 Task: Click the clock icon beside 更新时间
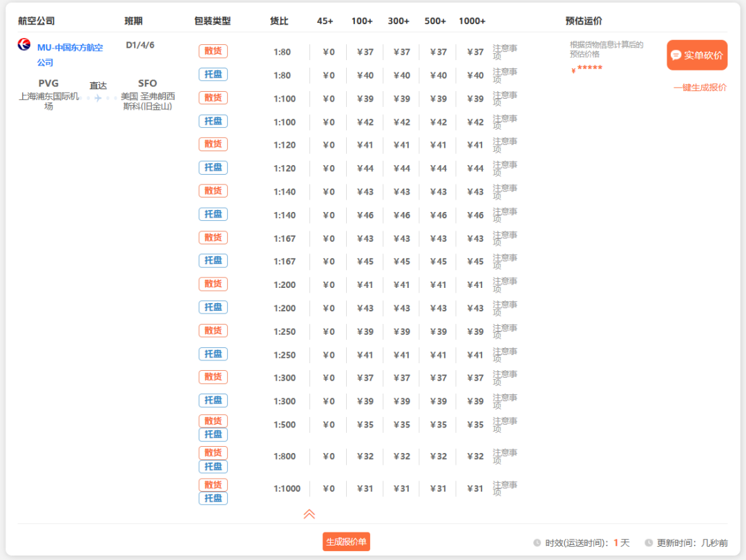point(649,543)
